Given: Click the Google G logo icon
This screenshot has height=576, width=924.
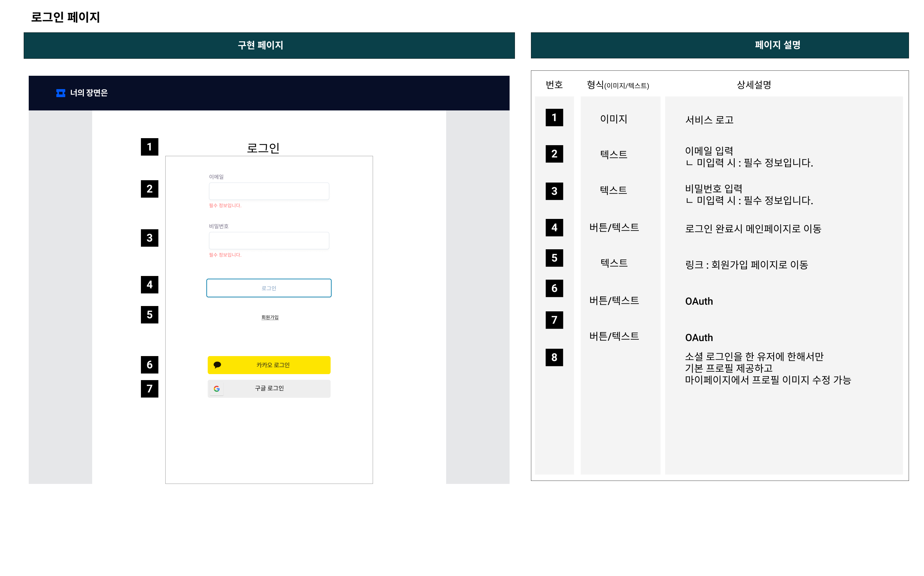Looking at the screenshot, I should [x=216, y=388].
